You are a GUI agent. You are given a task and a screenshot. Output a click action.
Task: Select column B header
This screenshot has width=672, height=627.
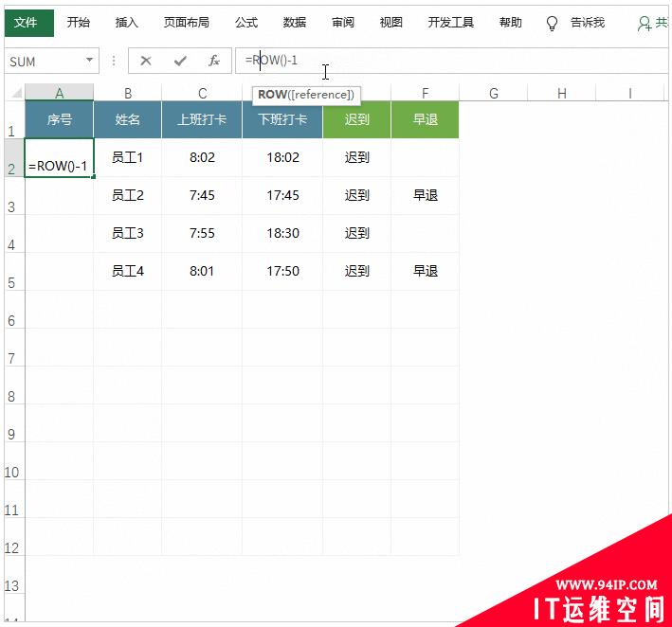coord(128,93)
